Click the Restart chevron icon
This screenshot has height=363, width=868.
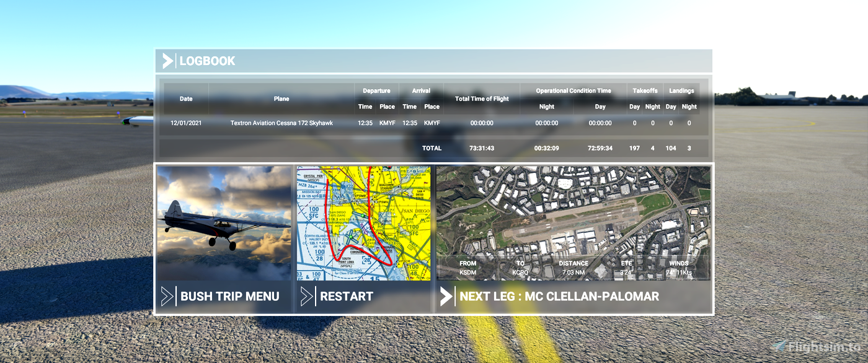[x=306, y=297]
